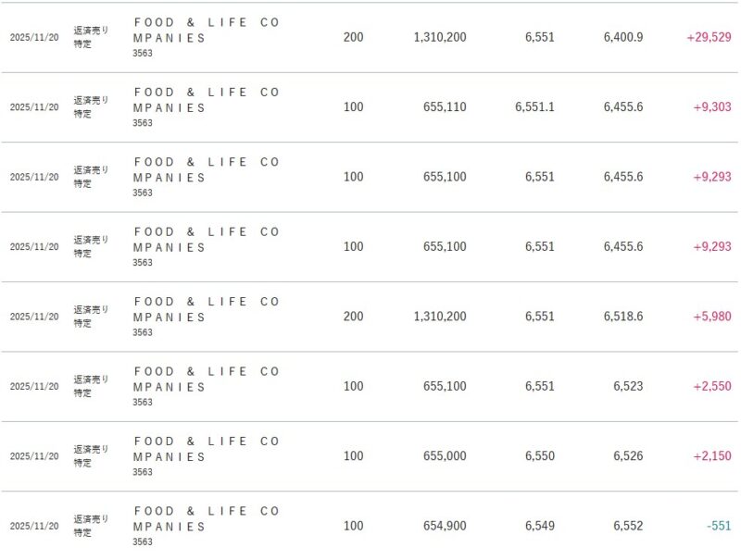Select the +9,303 profit amount

click(x=711, y=107)
